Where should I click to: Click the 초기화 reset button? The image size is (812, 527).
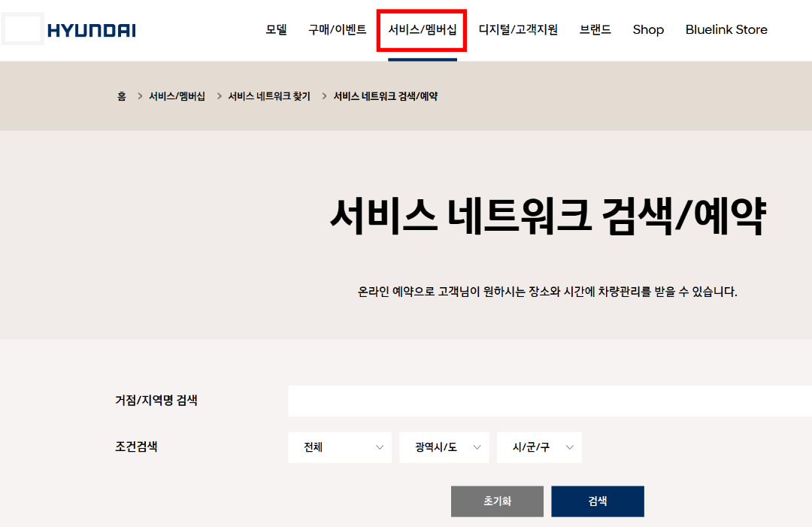tap(497, 501)
